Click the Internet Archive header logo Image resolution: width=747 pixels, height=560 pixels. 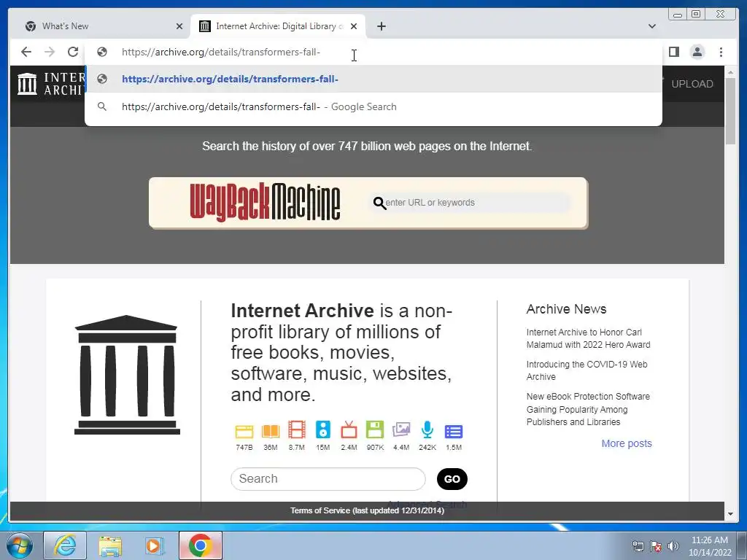click(x=51, y=84)
